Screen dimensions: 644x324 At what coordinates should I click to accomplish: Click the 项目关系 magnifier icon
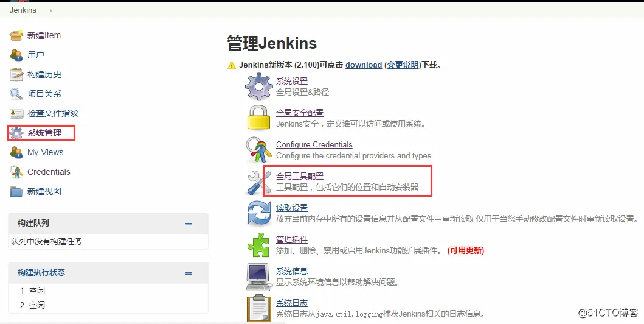click(x=16, y=94)
